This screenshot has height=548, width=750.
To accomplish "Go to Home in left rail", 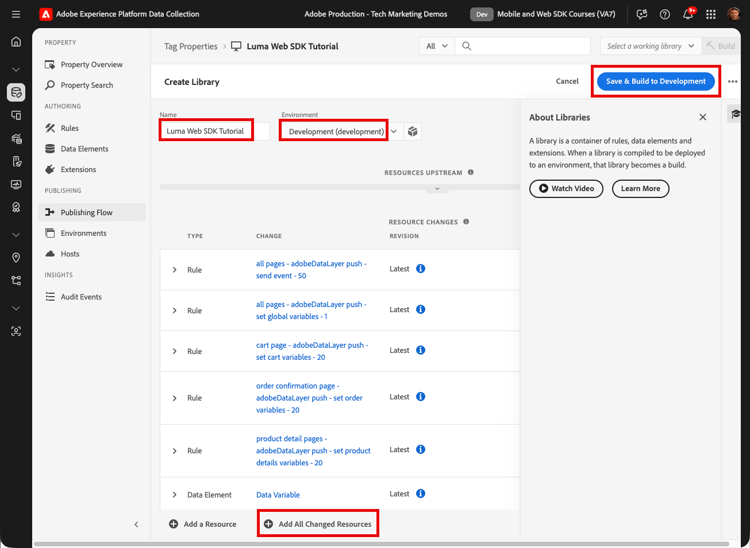I will point(16,42).
